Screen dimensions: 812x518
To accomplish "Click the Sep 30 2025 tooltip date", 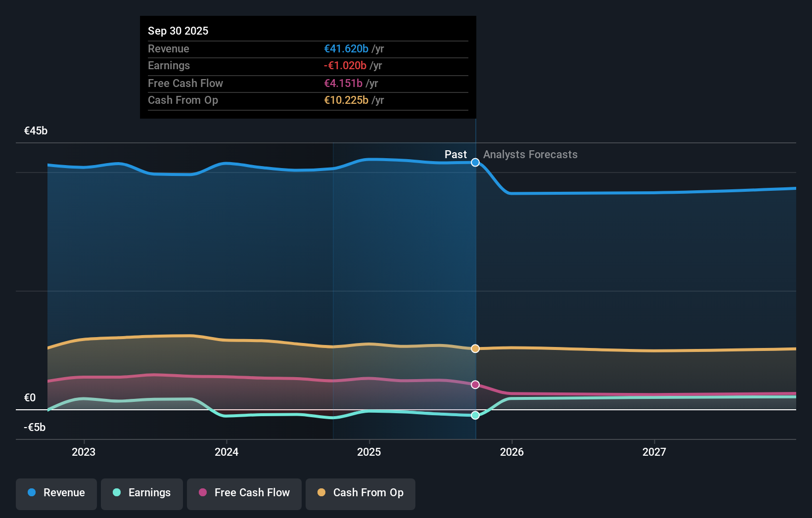I will point(178,31).
